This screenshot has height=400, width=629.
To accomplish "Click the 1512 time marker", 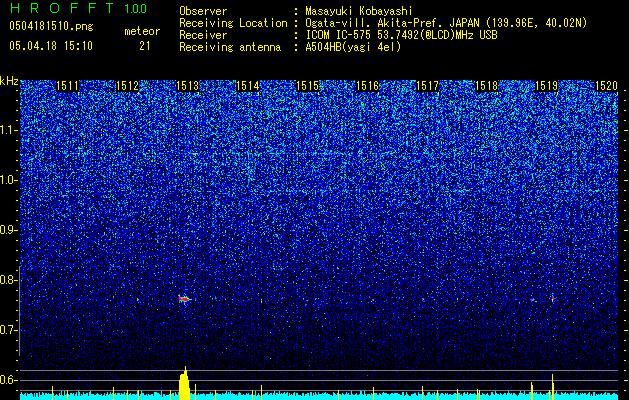I will click(x=127, y=86).
